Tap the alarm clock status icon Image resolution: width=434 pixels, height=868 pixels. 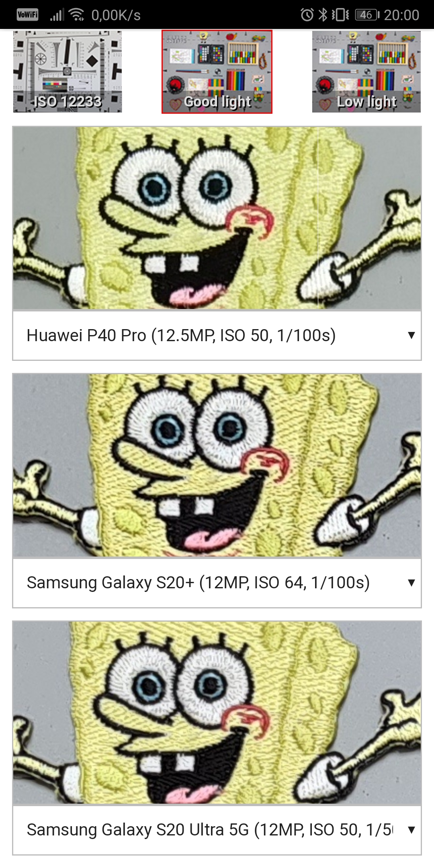point(307,15)
